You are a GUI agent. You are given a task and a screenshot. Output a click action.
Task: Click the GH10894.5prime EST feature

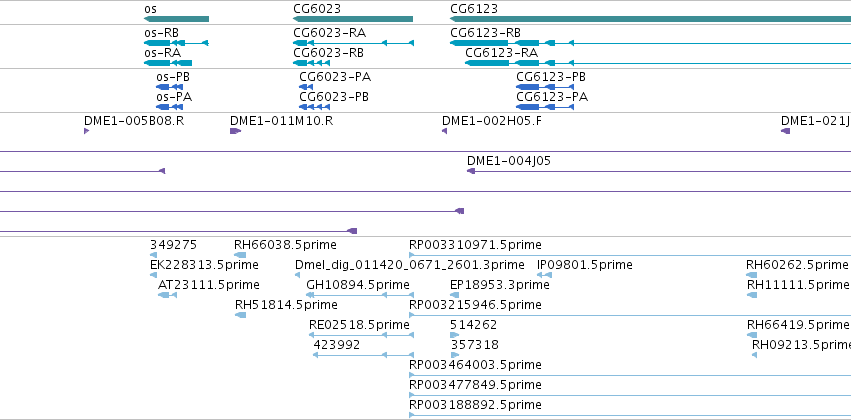click(360, 295)
